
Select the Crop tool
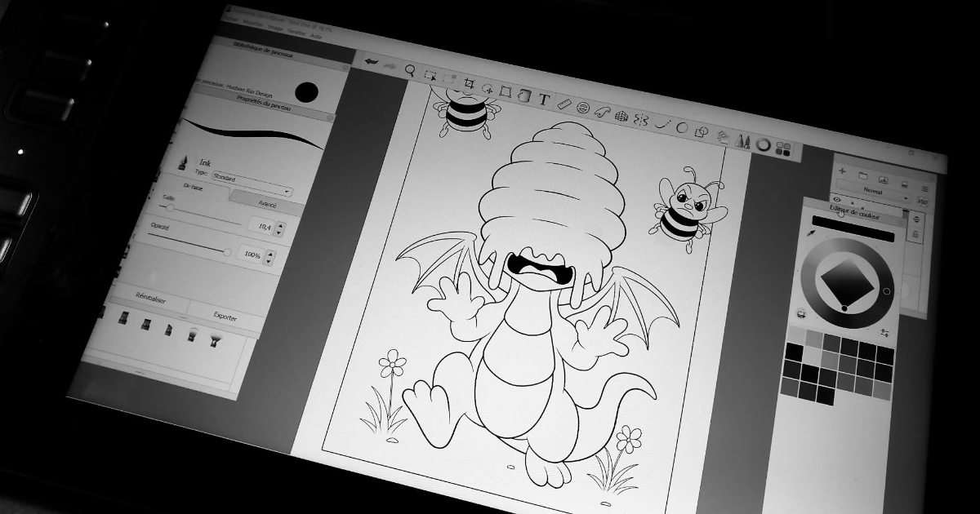[x=469, y=83]
